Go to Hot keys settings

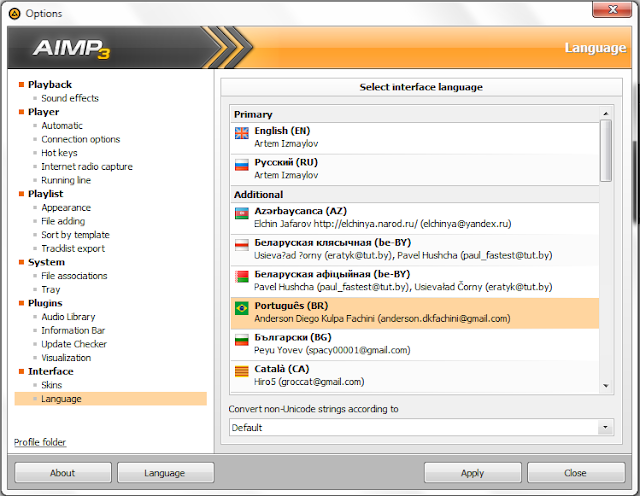pyautogui.click(x=59, y=153)
